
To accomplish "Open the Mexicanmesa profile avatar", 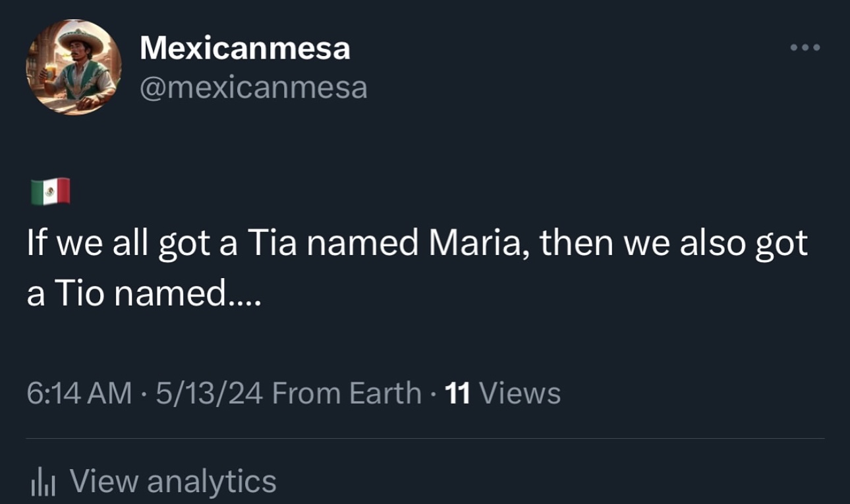I will pyautogui.click(x=74, y=68).
